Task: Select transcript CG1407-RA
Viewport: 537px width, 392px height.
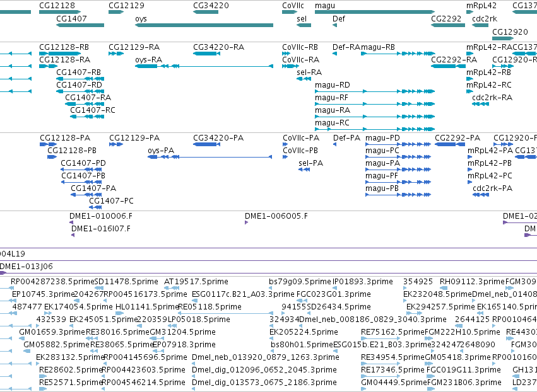Action: [x=88, y=98]
